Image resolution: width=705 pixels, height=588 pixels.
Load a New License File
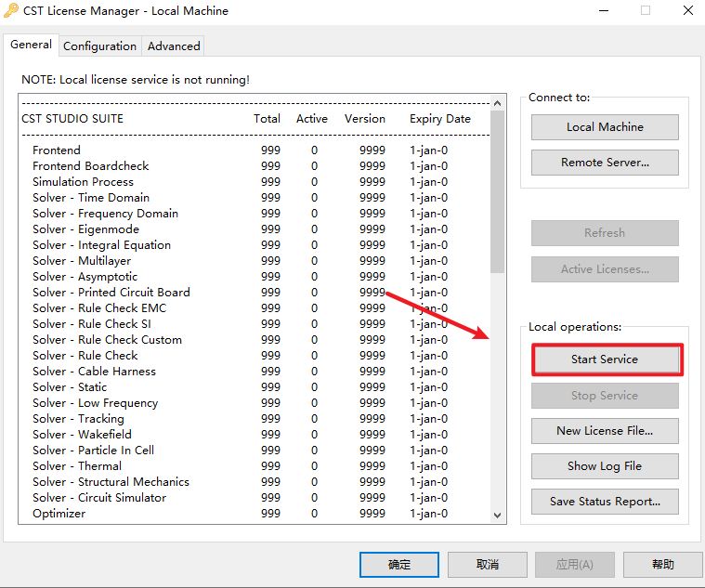click(605, 431)
